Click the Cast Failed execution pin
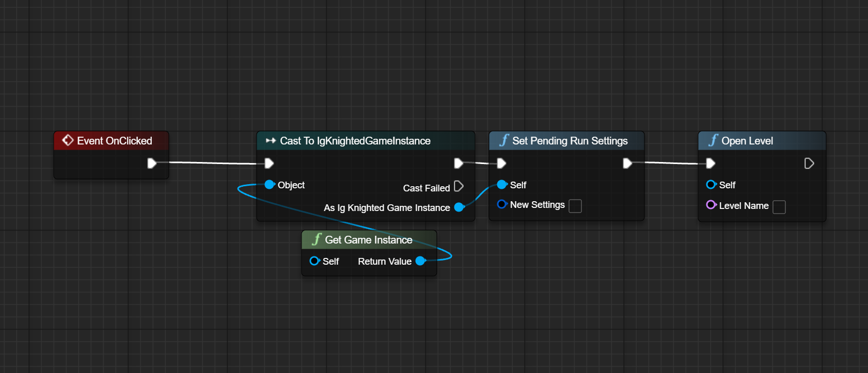 click(459, 186)
